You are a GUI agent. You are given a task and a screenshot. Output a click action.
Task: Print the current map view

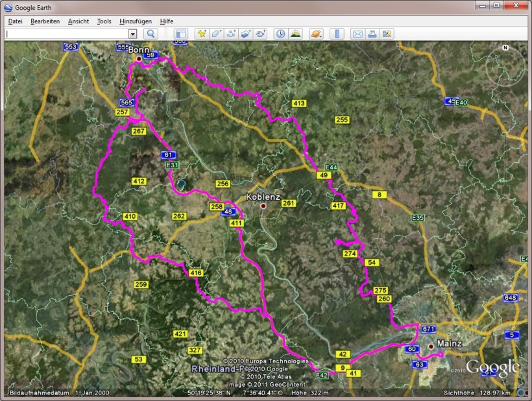pos(372,34)
